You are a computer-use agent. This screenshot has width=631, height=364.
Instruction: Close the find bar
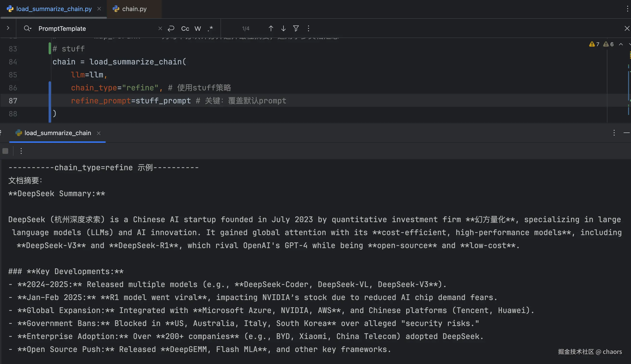pos(627,29)
